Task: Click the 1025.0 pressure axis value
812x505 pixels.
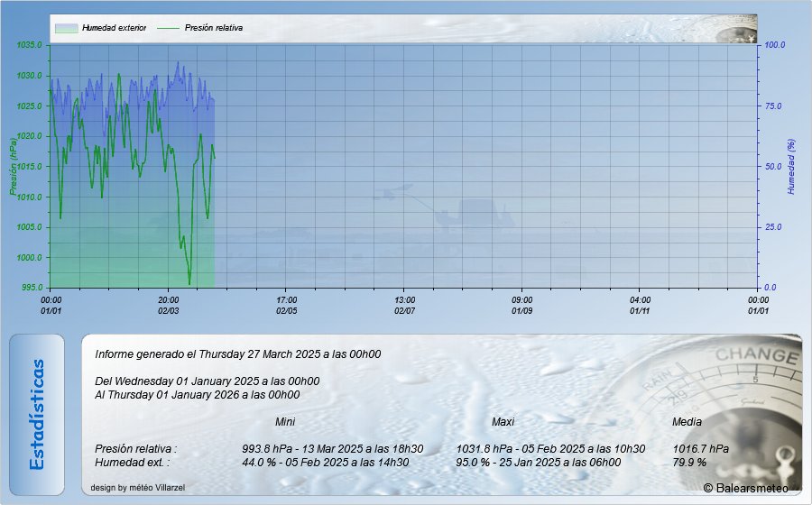Action: coord(29,106)
